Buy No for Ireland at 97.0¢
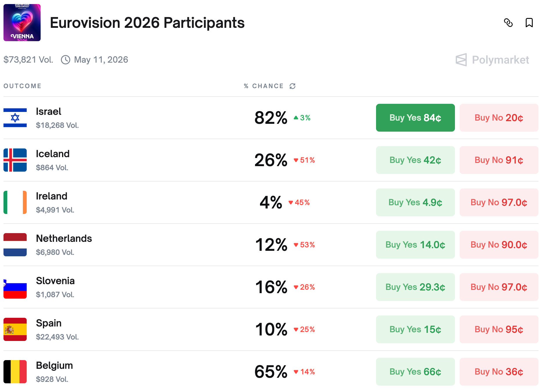The image size is (542, 392). [x=499, y=202]
